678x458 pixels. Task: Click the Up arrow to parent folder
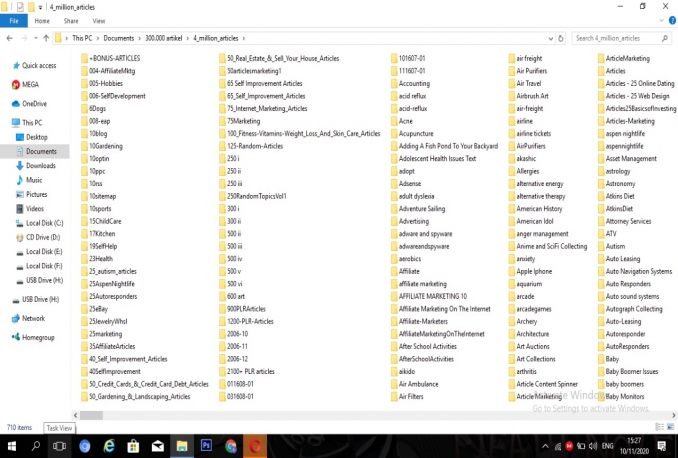tap(45, 38)
